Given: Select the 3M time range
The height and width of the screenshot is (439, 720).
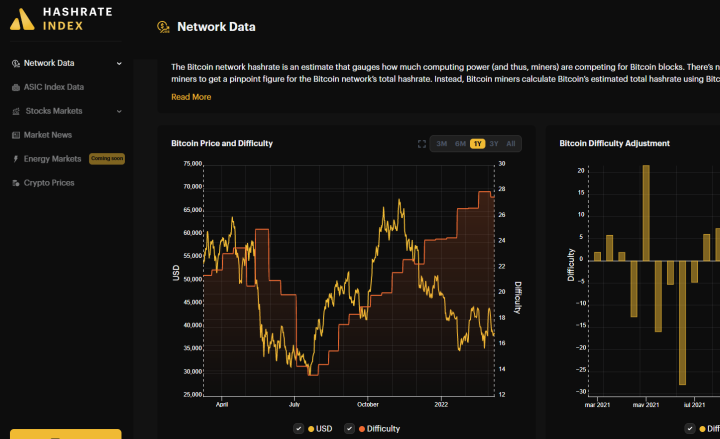Looking at the screenshot, I should 441,144.
